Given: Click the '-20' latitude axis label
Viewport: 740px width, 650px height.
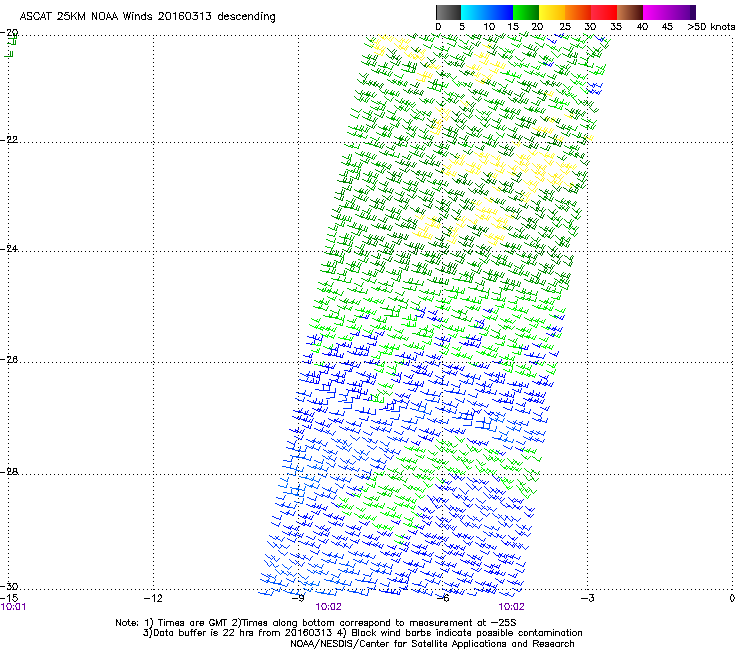Looking at the screenshot, I should pos(9,32).
